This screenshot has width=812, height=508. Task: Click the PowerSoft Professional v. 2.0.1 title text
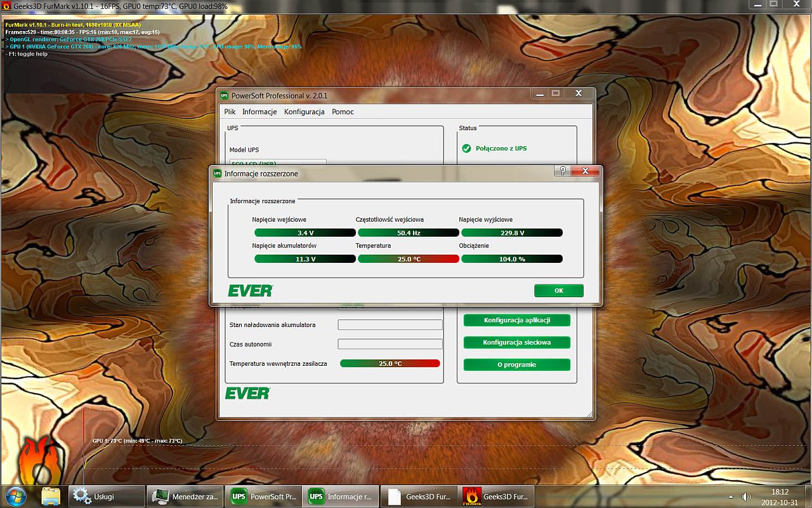(x=280, y=96)
